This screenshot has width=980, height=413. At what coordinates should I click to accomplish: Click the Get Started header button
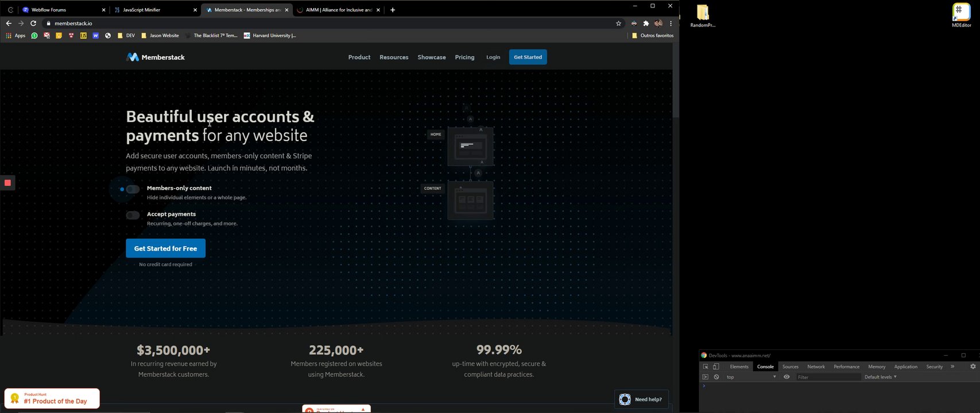tap(528, 57)
